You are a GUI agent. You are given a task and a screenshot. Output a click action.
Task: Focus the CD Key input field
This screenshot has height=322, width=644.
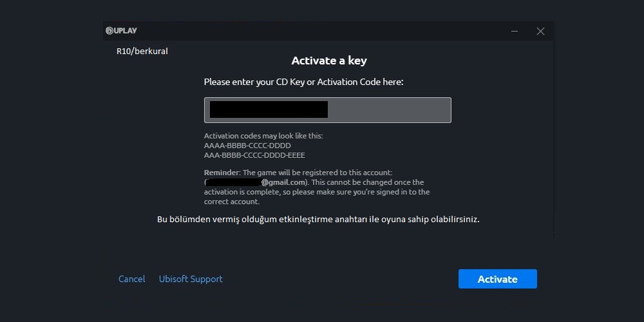point(327,110)
